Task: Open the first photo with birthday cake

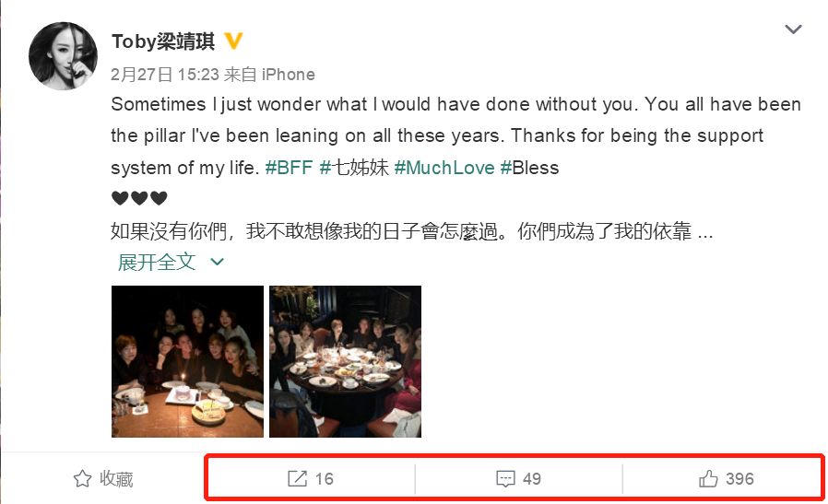Action: pos(187,361)
